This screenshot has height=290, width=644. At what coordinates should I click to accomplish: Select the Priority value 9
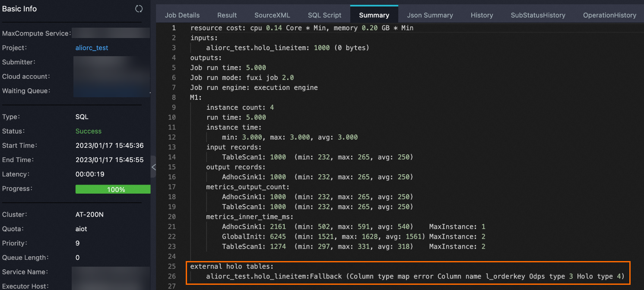(x=78, y=243)
